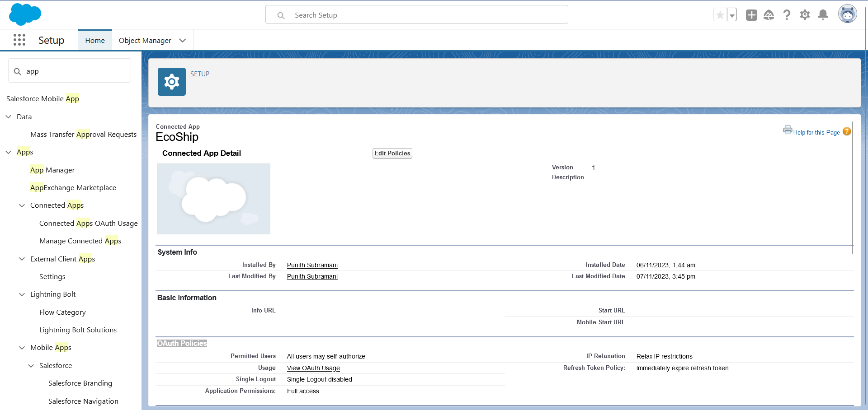The image size is (868, 410).
Task: Open the Help question mark icon
Action: [787, 15]
